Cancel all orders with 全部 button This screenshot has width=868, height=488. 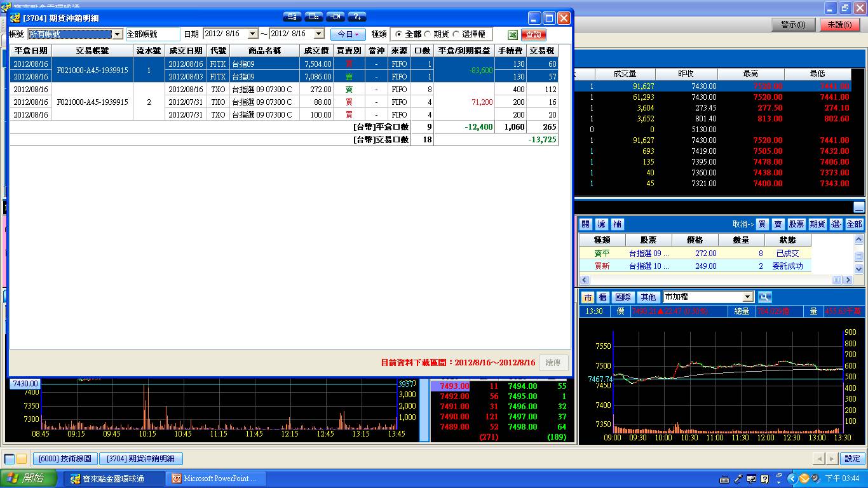(855, 224)
